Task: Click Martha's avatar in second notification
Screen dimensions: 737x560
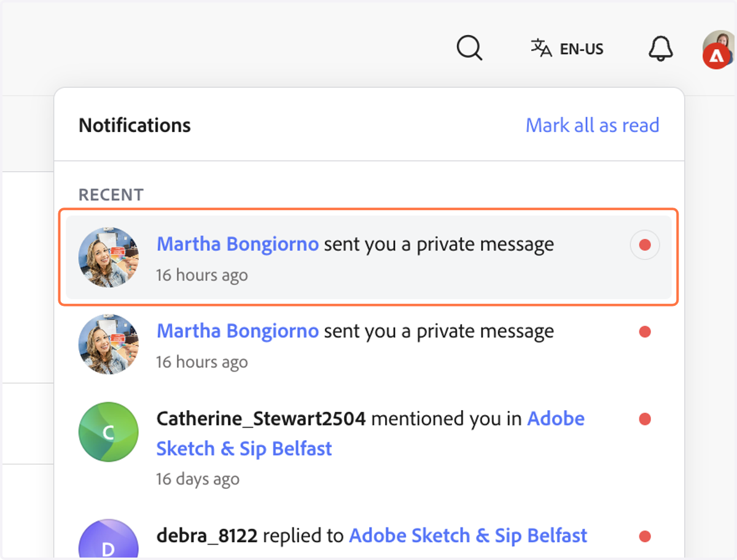Action: point(109,344)
